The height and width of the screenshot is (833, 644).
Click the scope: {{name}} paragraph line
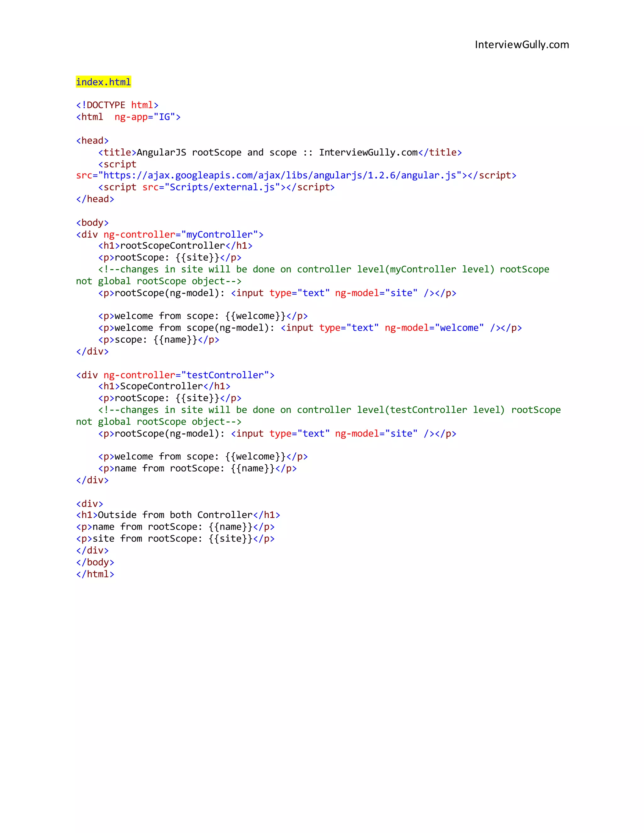coord(159,339)
